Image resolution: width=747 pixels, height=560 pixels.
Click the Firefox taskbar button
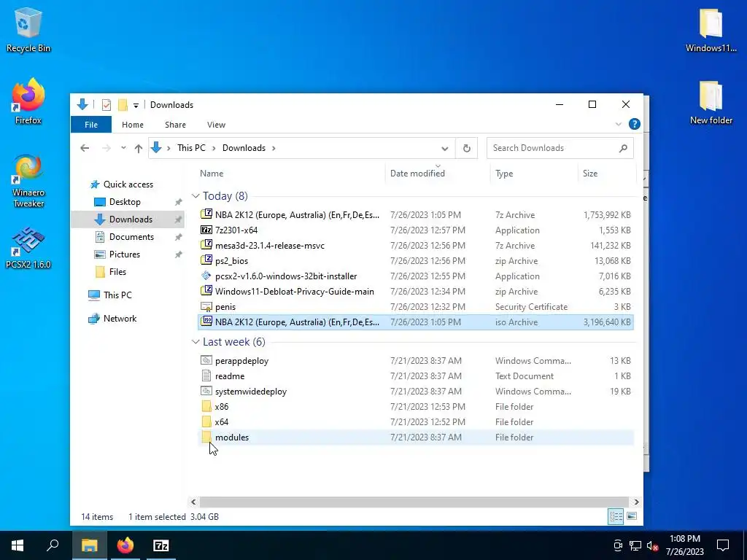coord(125,545)
